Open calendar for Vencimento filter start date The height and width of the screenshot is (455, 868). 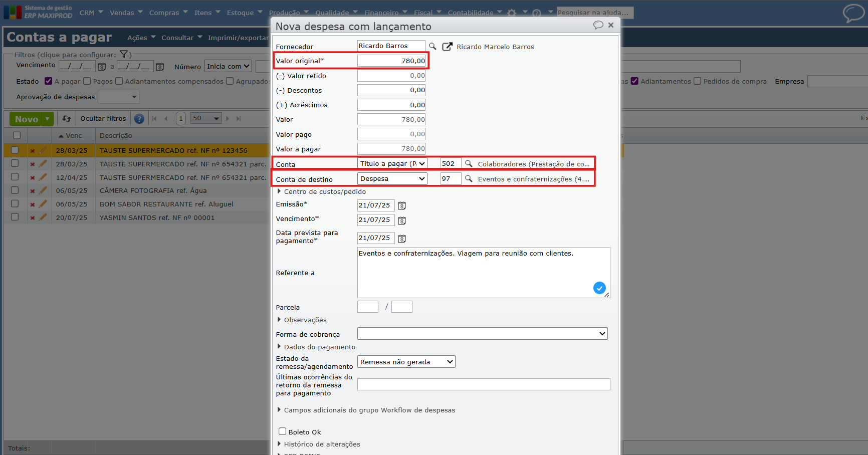coord(102,67)
